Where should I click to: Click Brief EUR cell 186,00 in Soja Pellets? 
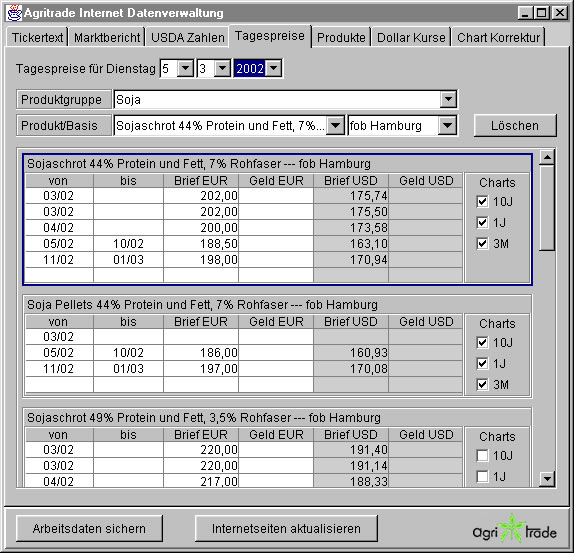click(x=201, y=353)
